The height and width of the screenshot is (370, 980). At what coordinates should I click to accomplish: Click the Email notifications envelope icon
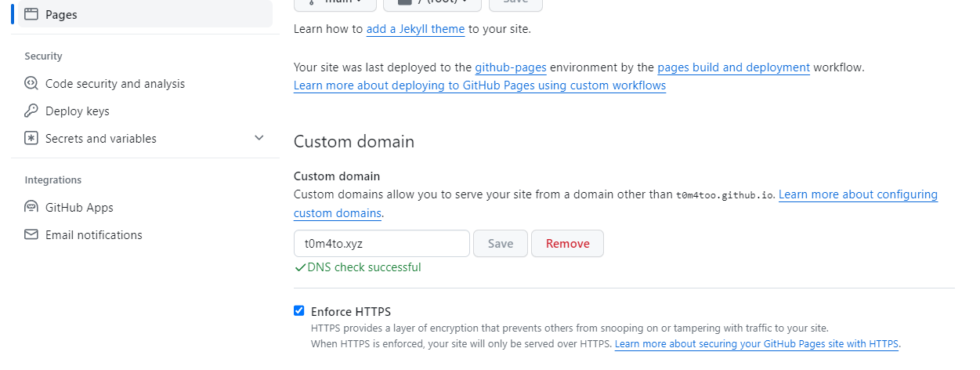31,235
